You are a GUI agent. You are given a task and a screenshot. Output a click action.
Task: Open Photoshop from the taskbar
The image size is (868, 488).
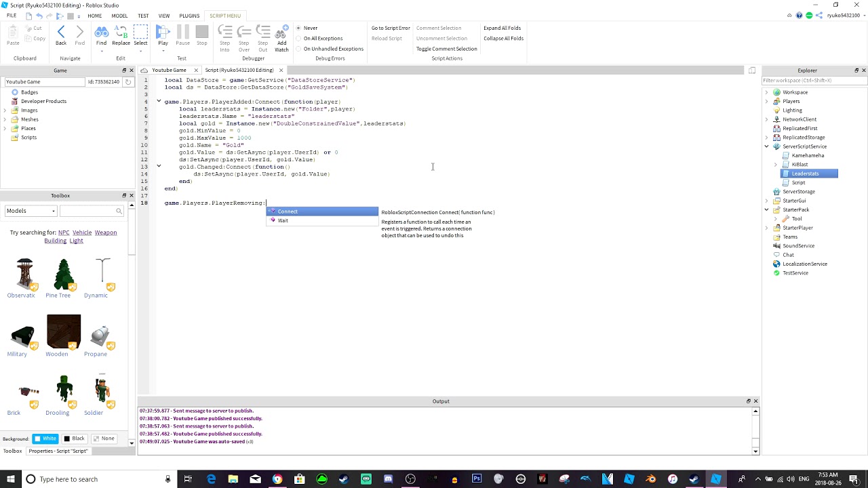pyautogui.click(x=477, y=479)
